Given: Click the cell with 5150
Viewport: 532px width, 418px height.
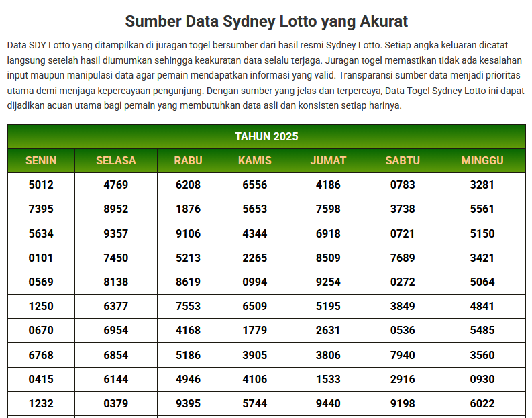Looking at the screenshot, I should pos(482,233).
